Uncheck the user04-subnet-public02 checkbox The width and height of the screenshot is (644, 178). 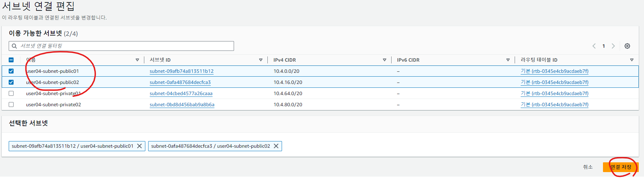[11, 82]
